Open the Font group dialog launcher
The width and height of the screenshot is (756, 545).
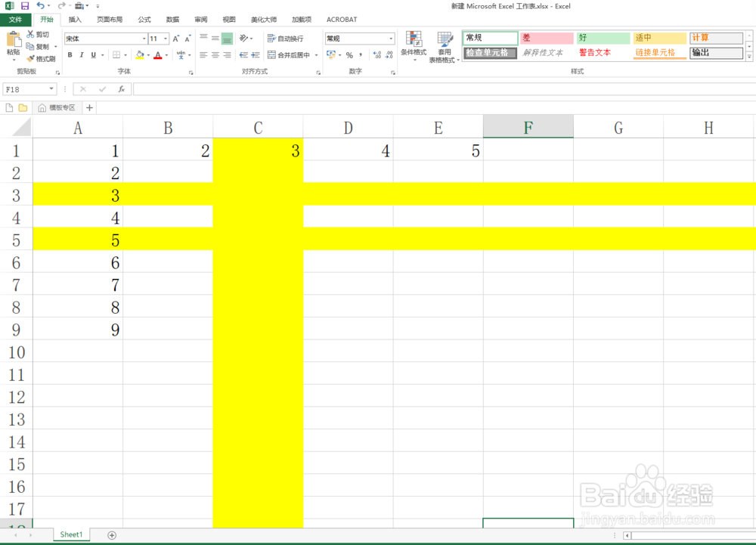(191, 73)
